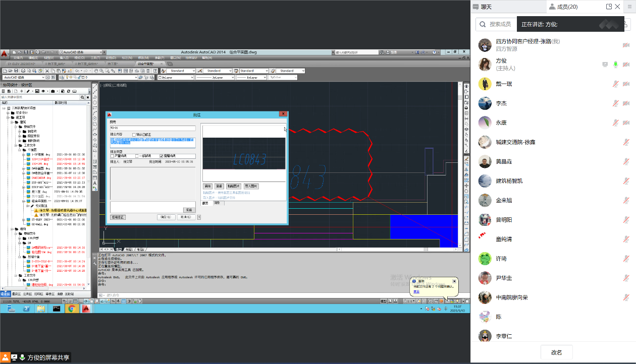Click the 改名 button in members panel
This screenshot has width=636, height=364.
click(556, 352)
